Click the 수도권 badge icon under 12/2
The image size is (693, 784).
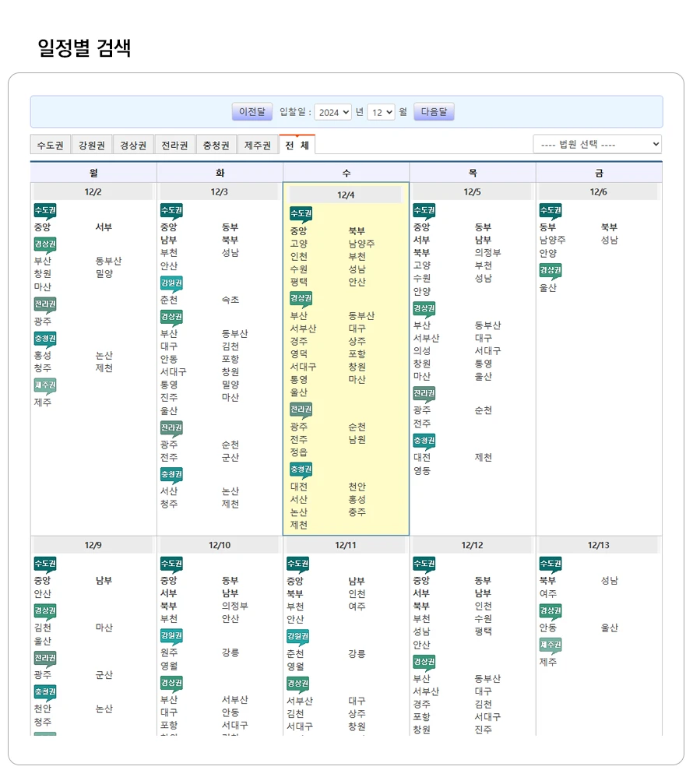pyautogui.click(x=45, y=211)
